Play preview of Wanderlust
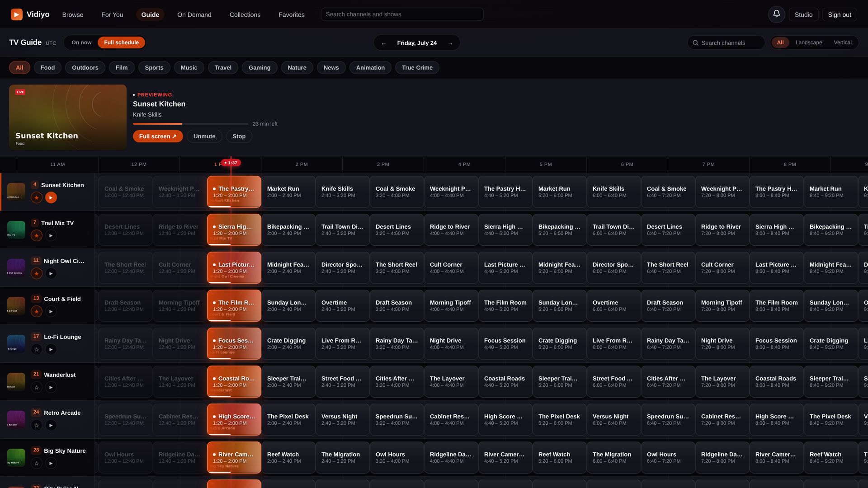The height and width of the screenshot is (488, 868). pos(51,387)
